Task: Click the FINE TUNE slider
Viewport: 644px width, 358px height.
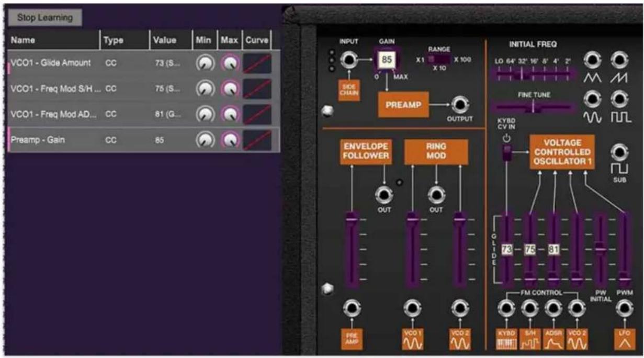Action: [x=533, y=107]
